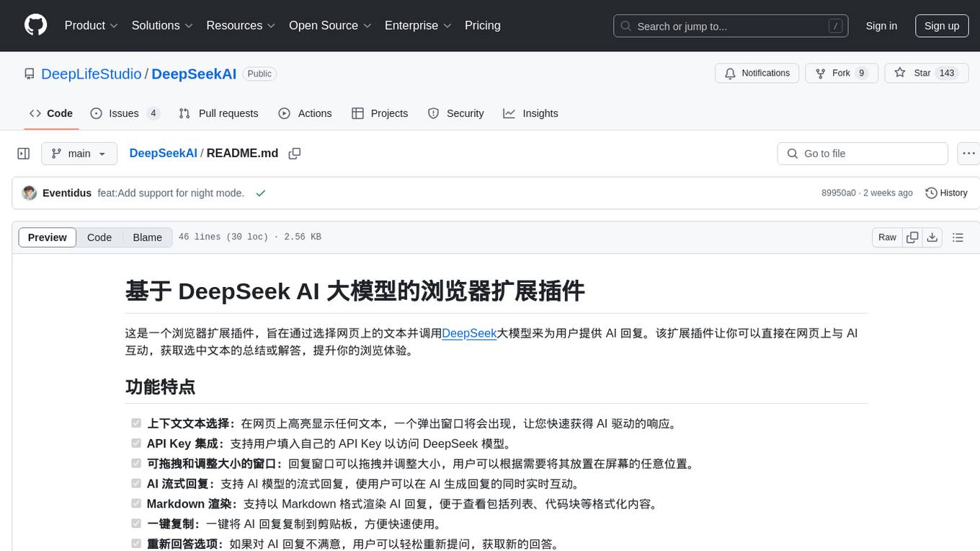Open the Security tab

point(455,113)
